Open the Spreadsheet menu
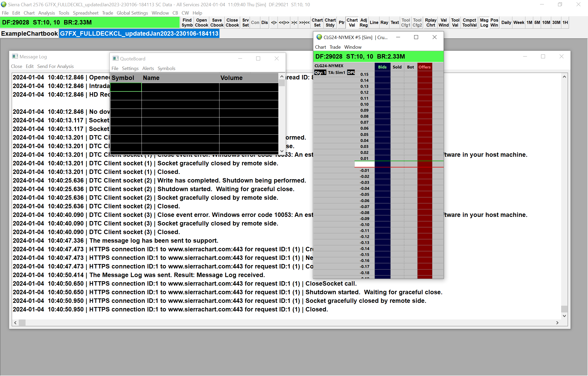The width and height of the screenshot is (588, 376). pyautogui.click(x=85, y=13)
